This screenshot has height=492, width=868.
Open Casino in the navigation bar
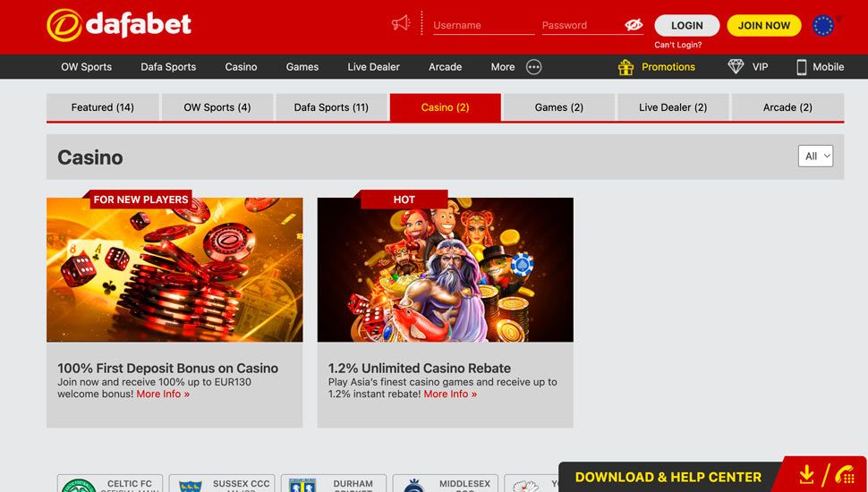(x=241, y=67)
